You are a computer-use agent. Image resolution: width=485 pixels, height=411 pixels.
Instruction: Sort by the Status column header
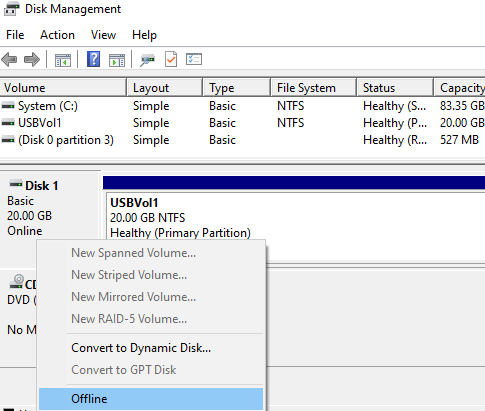point(395,88)
